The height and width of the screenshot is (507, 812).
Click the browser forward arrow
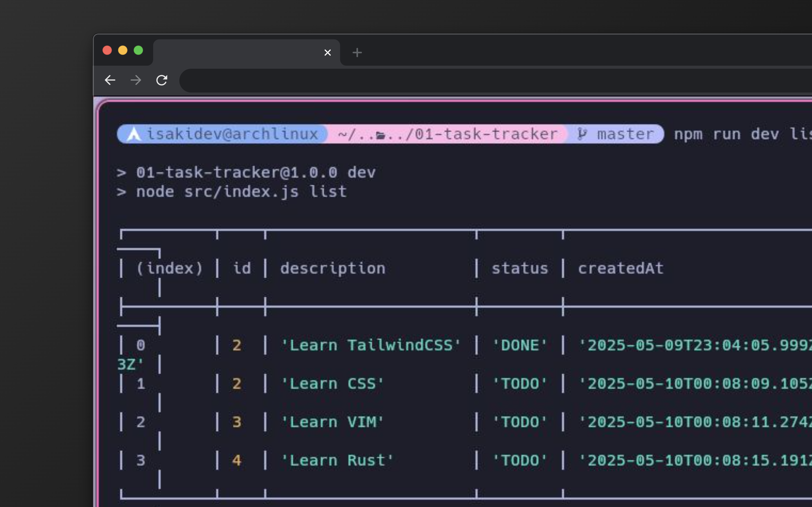pos(136,80)
